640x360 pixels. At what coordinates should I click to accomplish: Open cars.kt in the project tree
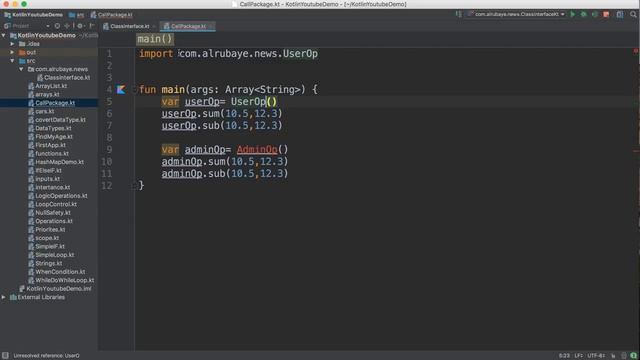coord(41,111)
